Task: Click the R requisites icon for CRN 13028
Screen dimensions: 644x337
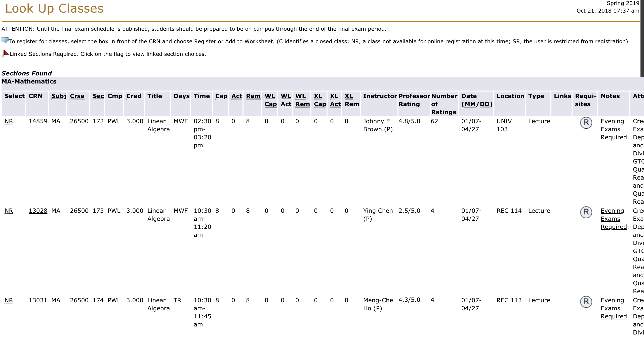Action: pos(586,212)
